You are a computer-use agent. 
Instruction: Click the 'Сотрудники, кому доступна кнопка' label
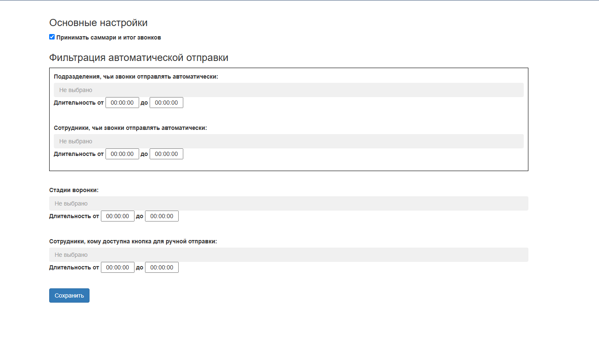coord(133,241)
